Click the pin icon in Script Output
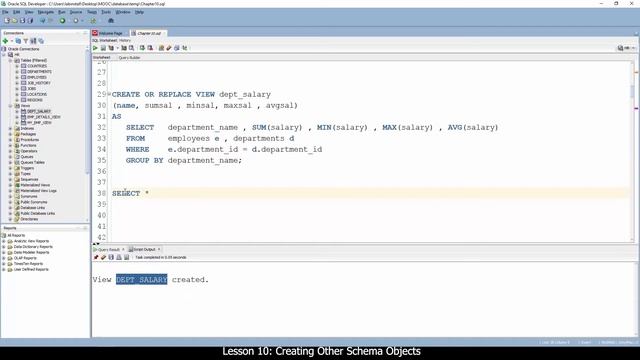The image size is (640, 360). (x=96, y=258)
